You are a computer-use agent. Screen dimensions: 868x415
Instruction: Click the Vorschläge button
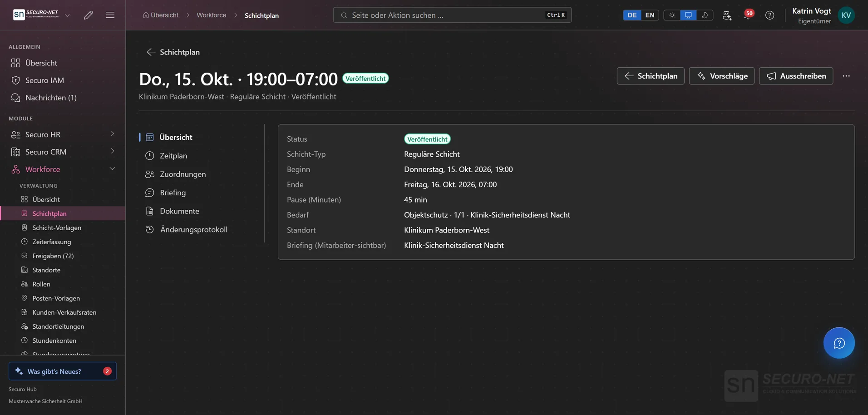pos(722,76)
